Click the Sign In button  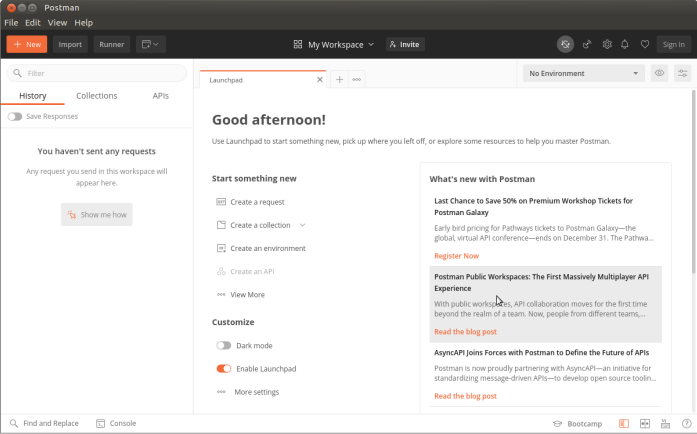[x=673, y=44]
